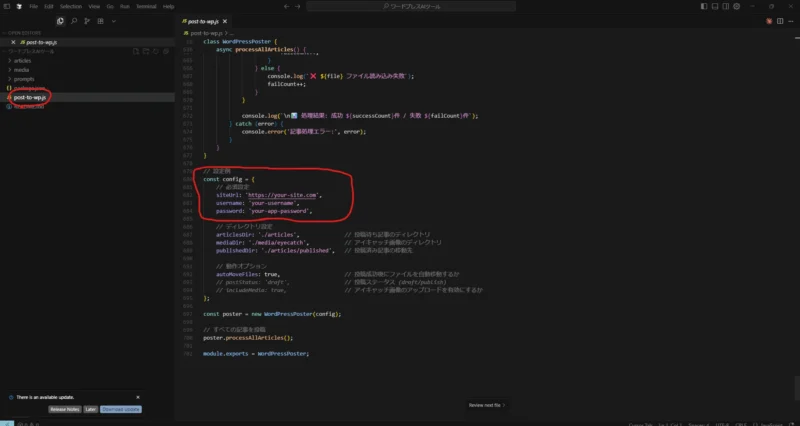Open the Explorer view icon
The height and width of the screenshot is (426, 800).
60,21
